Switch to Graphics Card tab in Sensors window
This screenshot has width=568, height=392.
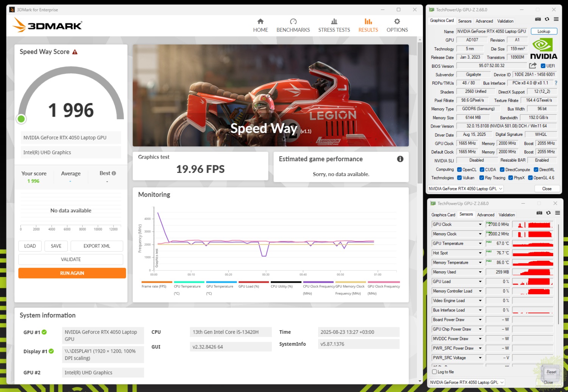(x=443, y=215)
